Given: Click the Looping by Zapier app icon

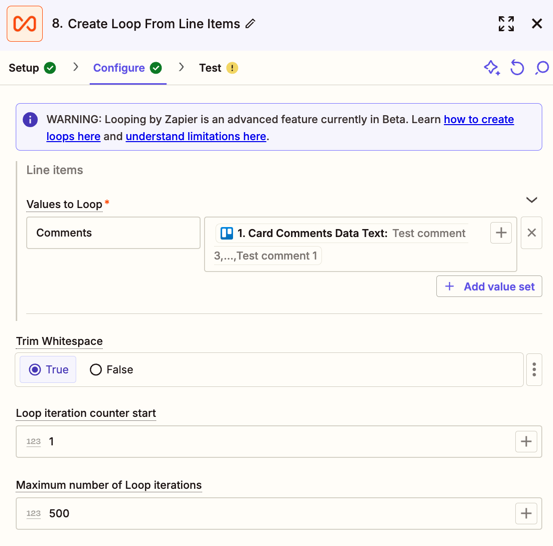Looking at the screenshot, I should tap(25, 24).
